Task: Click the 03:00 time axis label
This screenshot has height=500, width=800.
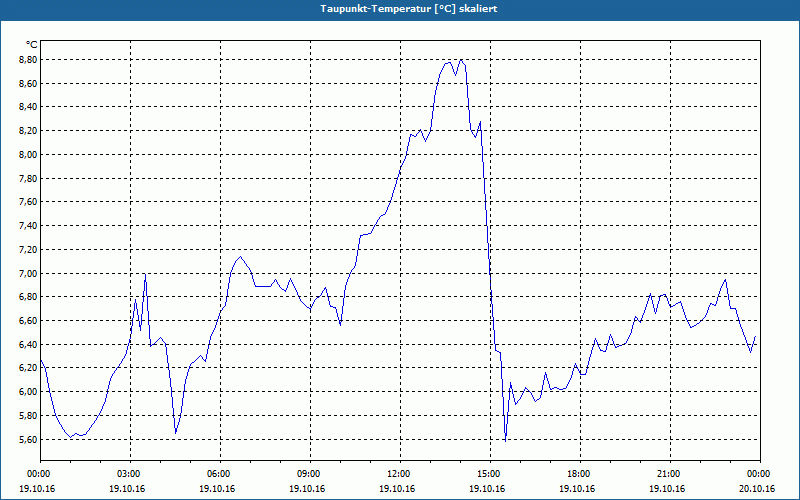Action: pos(130,474)
